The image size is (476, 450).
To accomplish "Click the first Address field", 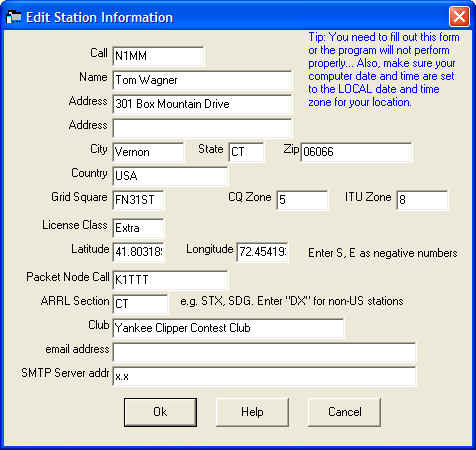I will 202,104.
